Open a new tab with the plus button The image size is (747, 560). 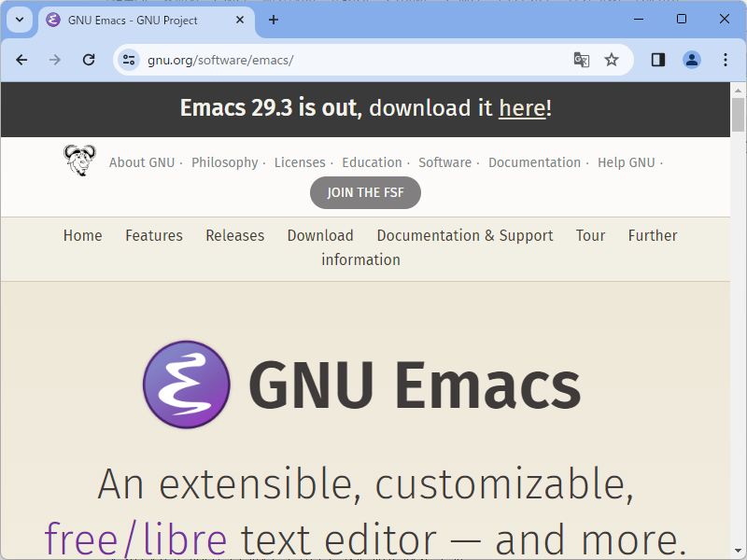273,20
